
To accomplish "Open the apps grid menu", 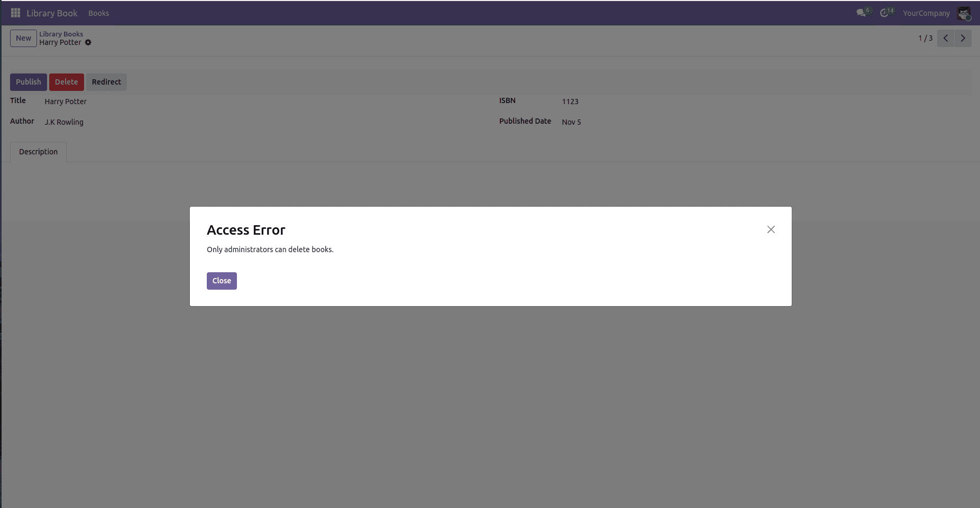I will point(15,13).
